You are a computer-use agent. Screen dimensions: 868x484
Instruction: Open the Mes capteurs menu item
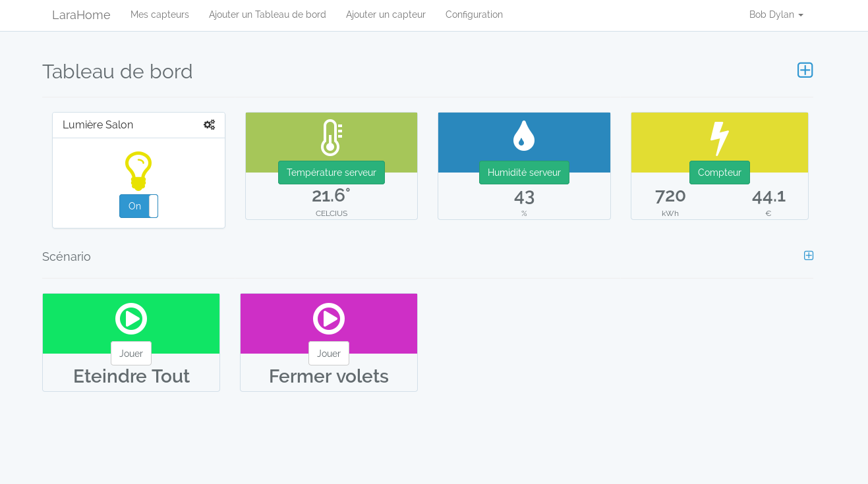159,14
